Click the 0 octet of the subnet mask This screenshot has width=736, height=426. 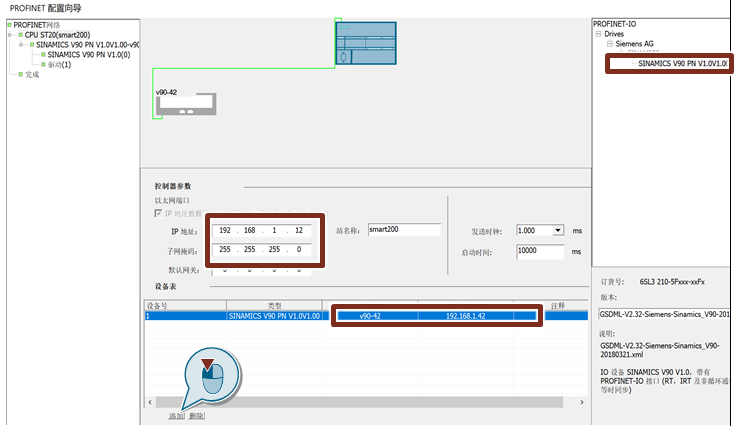point(299,249)
